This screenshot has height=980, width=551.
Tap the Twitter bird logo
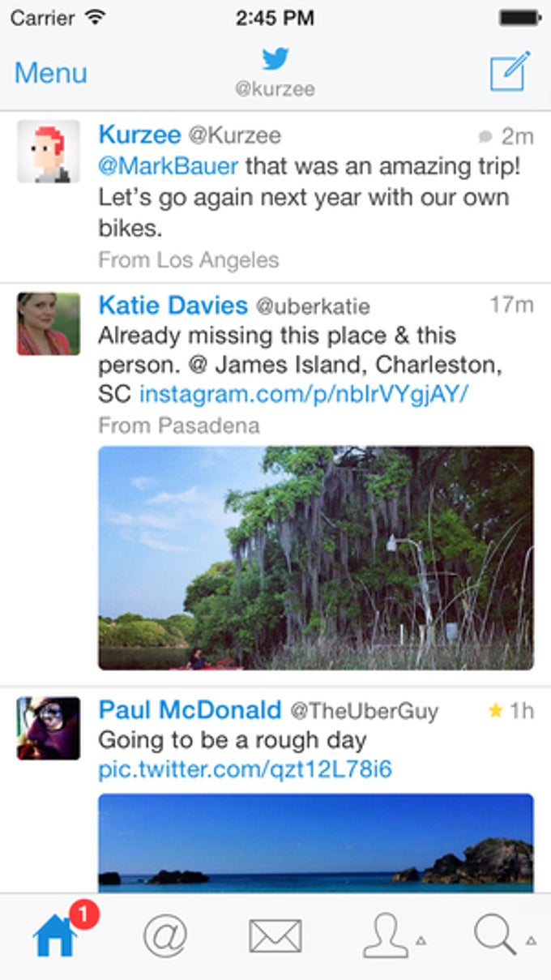(x=275, y=60)
